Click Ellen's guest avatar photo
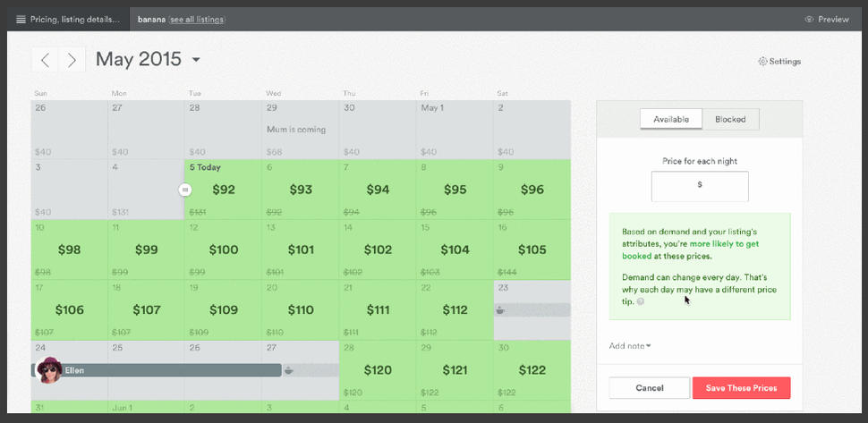The width and height of the screenshot is (868, 423). tap(49, 370)
